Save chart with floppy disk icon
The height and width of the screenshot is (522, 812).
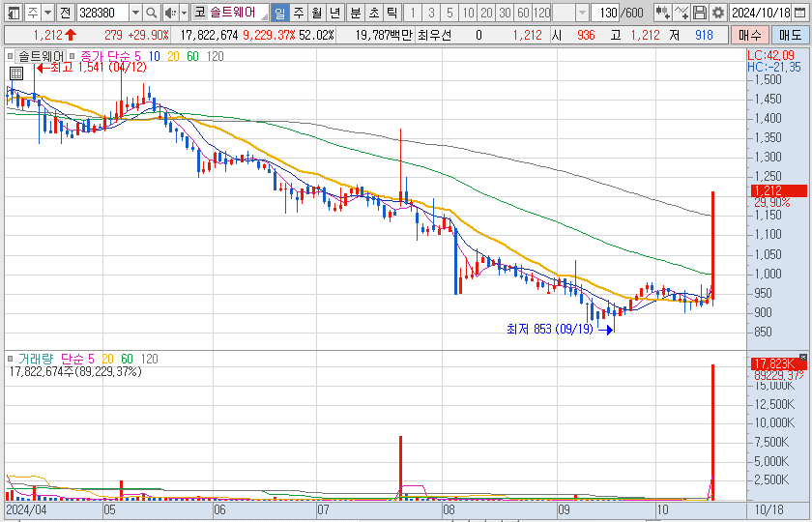[700, 13]
